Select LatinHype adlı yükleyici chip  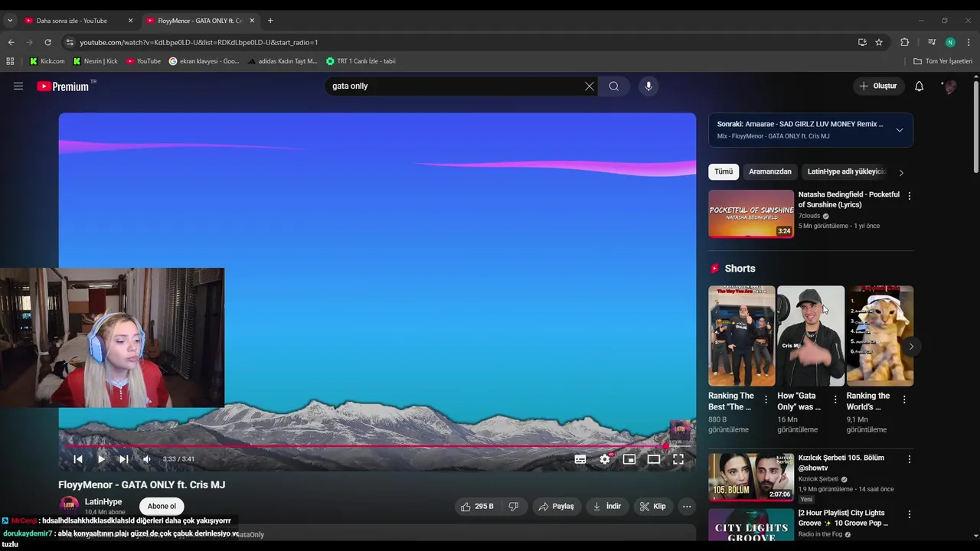click(x=846, y=172)
